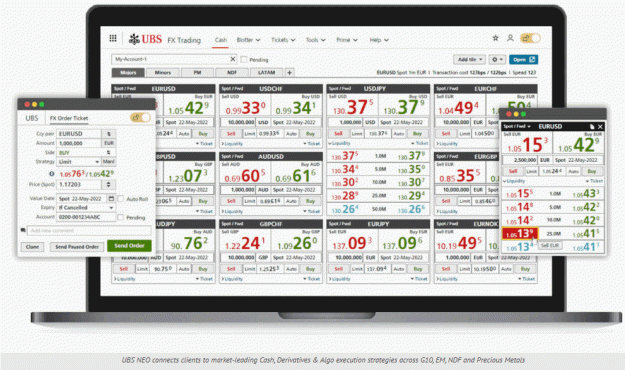Click the info icon beside 1.05763 price
625x370 pixels.
pyautogui.click(x=51, y=174)
